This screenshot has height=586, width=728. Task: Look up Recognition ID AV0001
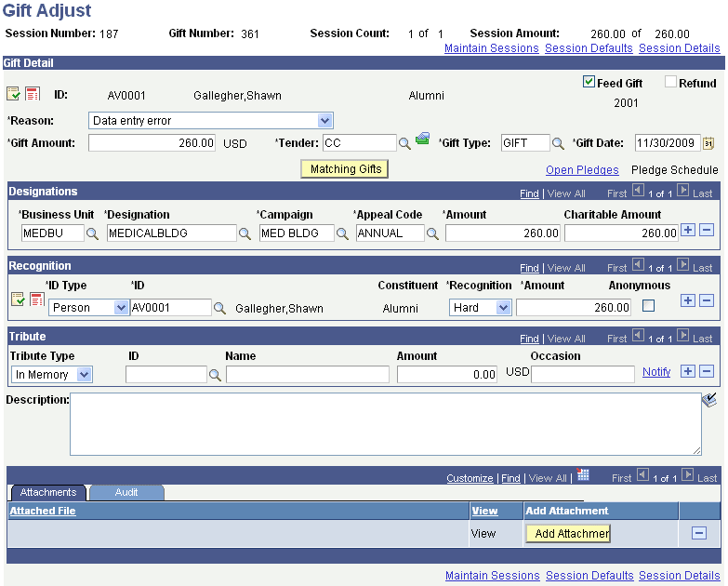point(219,308)
